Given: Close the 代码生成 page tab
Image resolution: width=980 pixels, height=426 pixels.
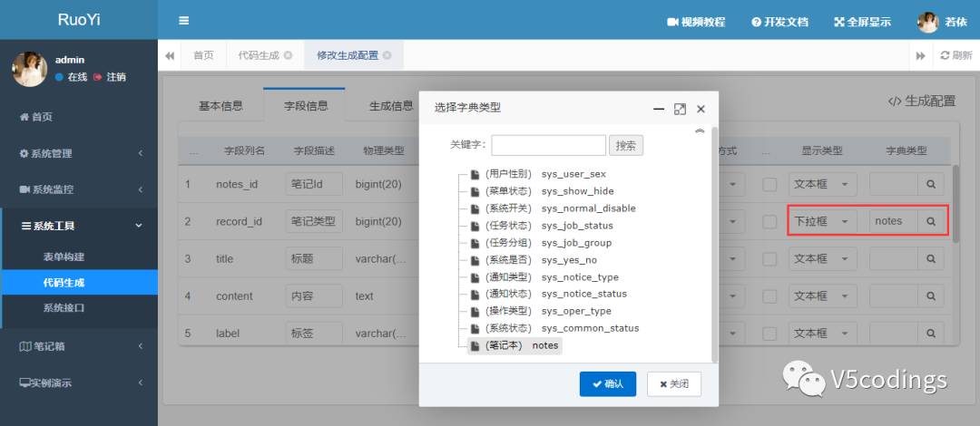Looking at the screenshot, I should point(289,55).
